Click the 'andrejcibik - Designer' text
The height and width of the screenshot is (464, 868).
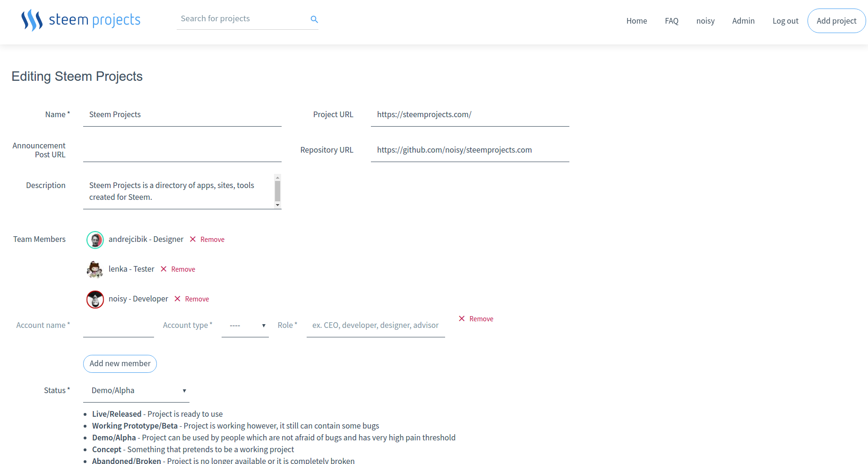click(x=146, y=240)
